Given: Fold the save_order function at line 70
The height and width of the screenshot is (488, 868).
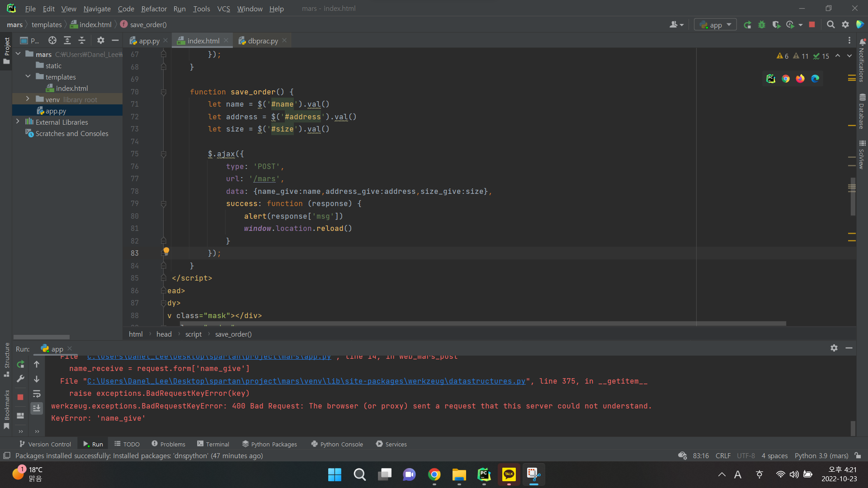Looking at the screenshot, I should tap(164, 92).
